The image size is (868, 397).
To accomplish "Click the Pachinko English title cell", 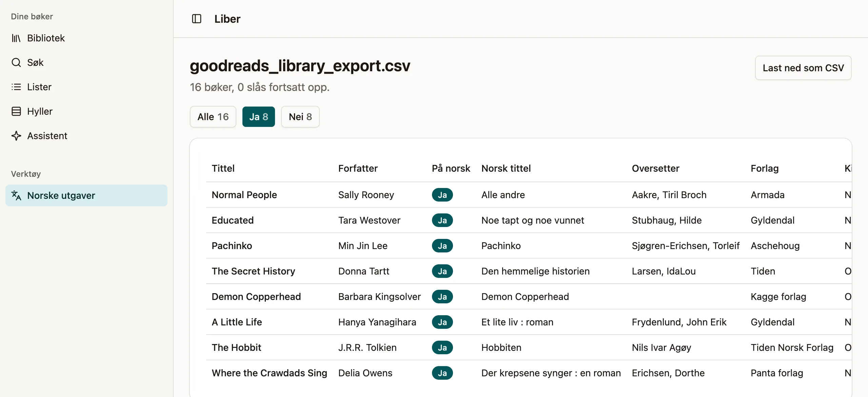I will point(232,246).
